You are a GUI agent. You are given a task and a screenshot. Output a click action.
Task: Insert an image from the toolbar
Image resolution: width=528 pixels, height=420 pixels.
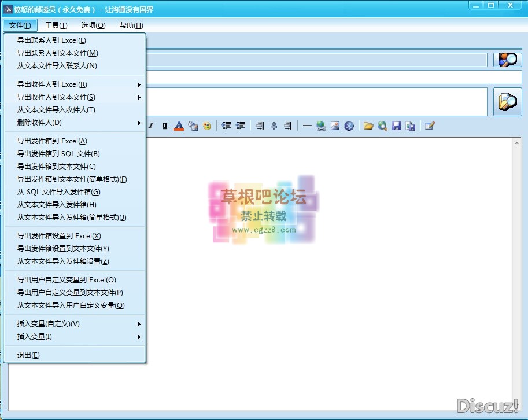[335, 126]
